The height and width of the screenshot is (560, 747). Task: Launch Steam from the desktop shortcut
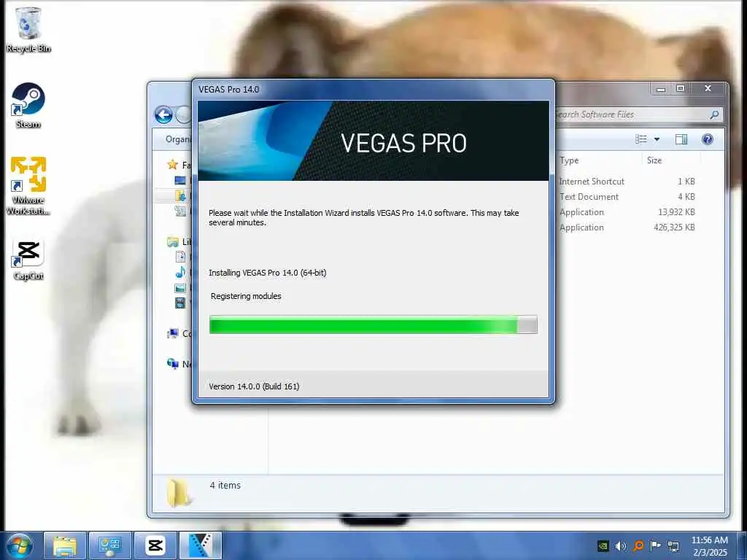28,105
